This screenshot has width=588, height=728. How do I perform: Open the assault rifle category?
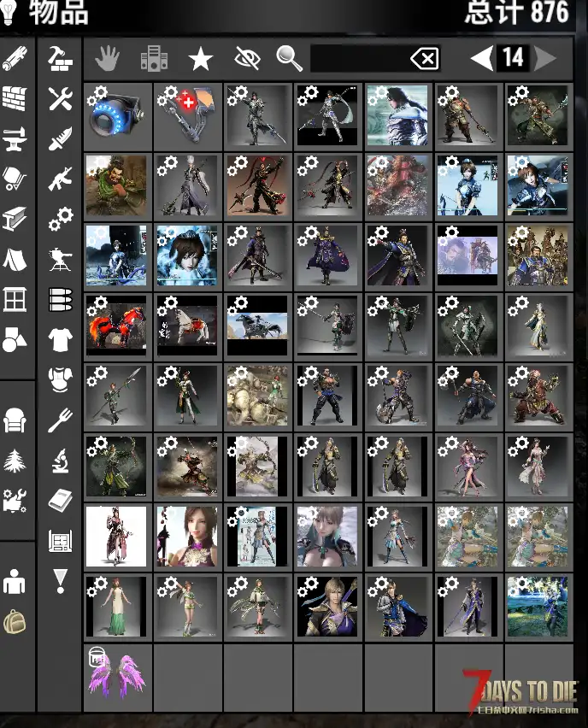click(61, 179)
